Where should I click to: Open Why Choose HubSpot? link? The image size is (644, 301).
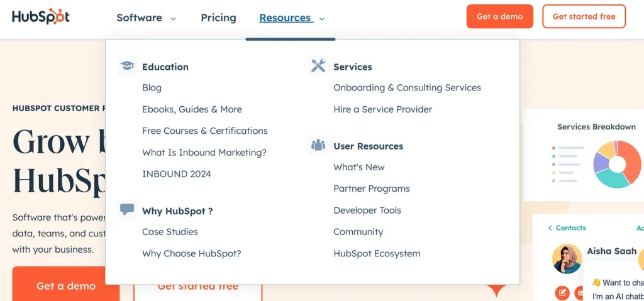pos(191,254)
